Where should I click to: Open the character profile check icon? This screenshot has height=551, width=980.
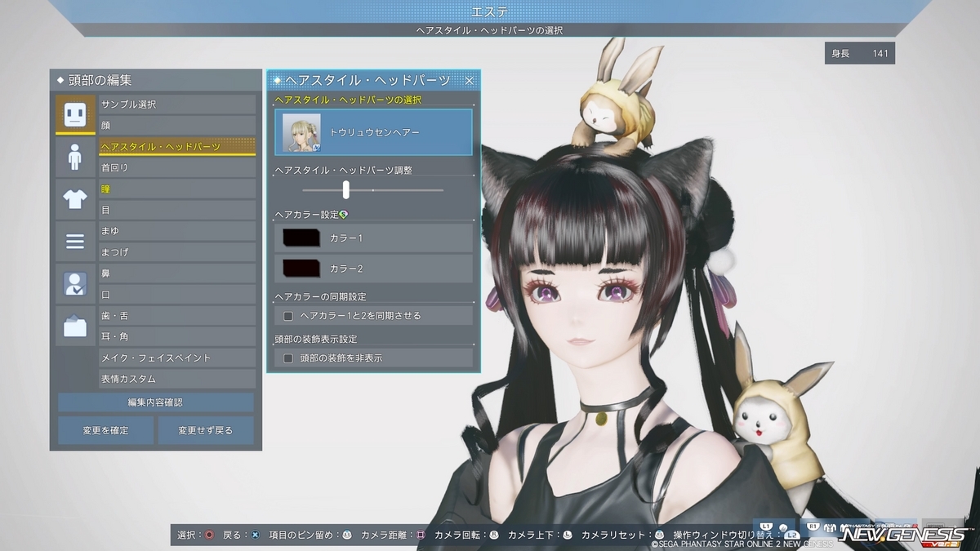tap(75, 283)
